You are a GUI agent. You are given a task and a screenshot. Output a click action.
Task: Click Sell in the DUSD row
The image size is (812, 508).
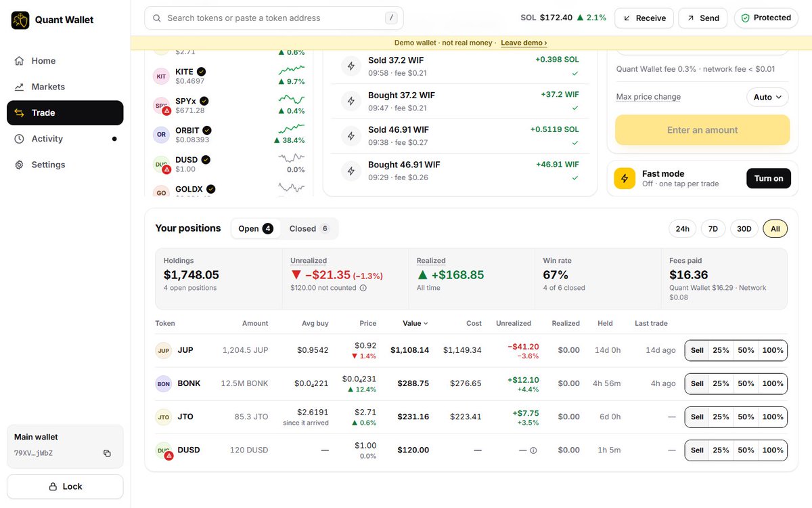pos(697,450)
